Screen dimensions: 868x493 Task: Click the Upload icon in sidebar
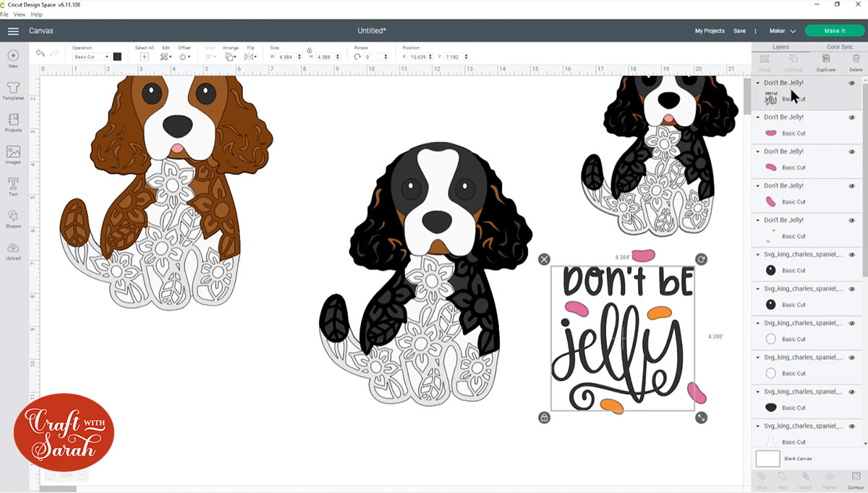pyautogui.click(x=13, y=250)
